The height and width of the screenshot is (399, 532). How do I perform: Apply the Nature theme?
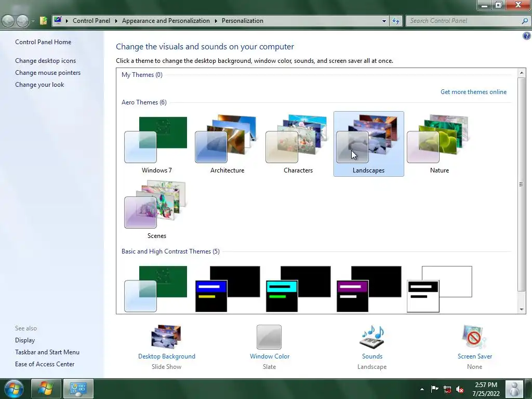pos(439,144)
